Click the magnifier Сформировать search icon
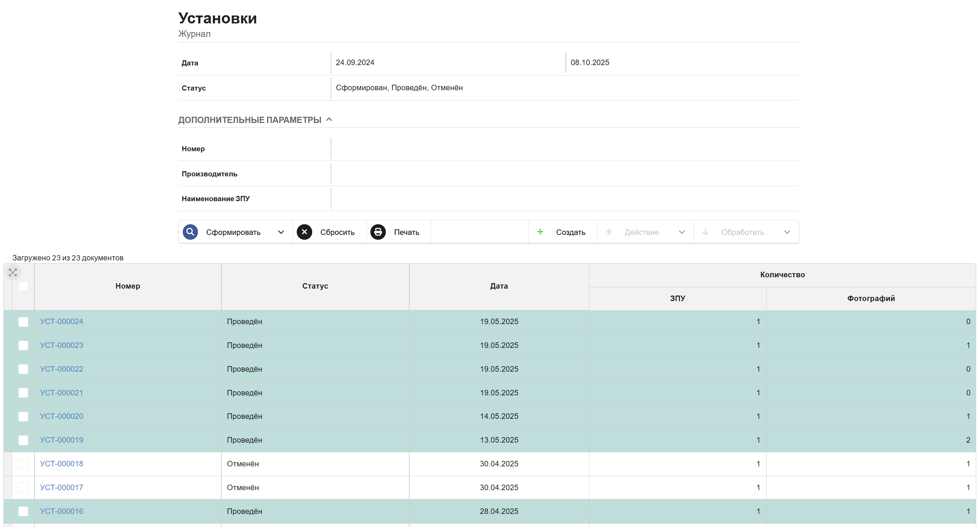This screenshot has width=980, height=527. (190, 232)
